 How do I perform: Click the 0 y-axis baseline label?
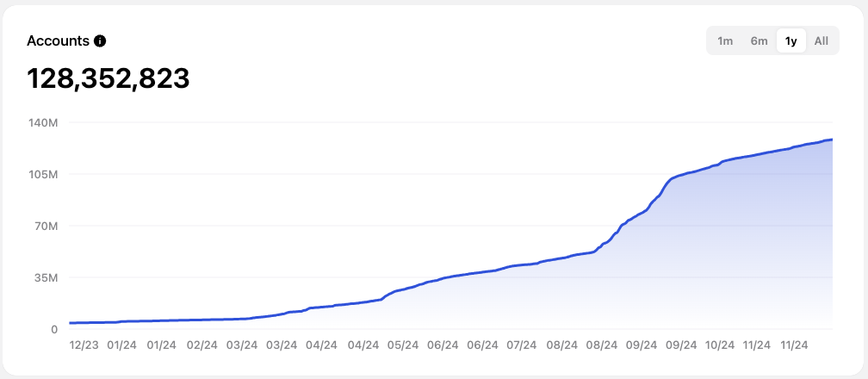(53, 329)
